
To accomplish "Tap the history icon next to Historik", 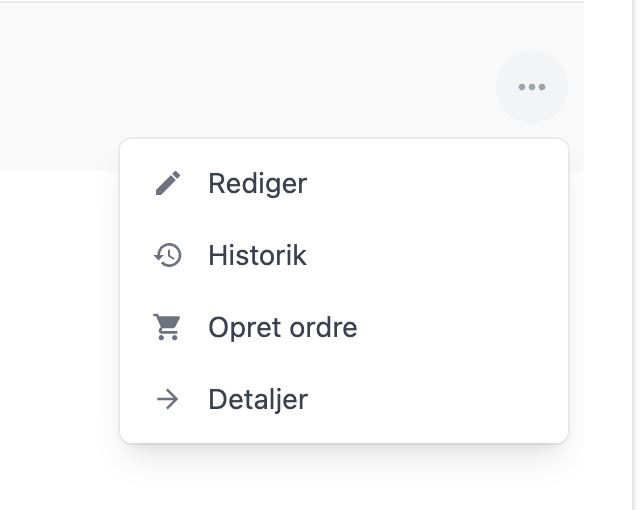I will click(x=168, y=256).
